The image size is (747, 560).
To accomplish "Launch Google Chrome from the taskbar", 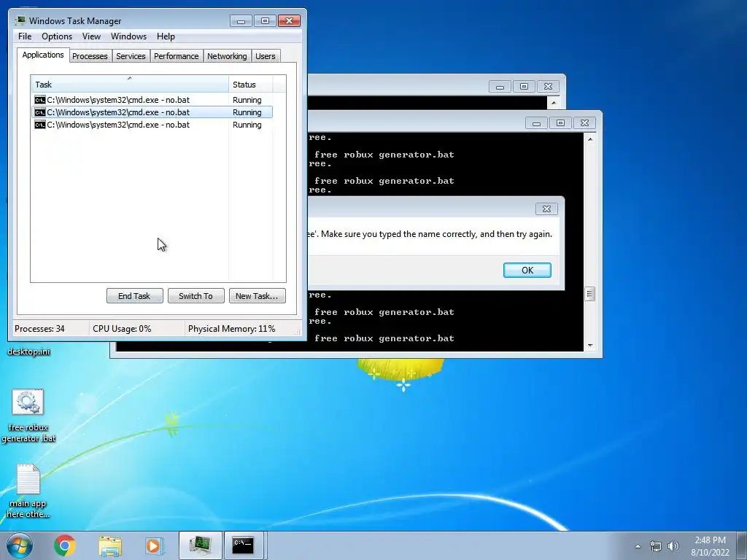I will pos(65,545).
